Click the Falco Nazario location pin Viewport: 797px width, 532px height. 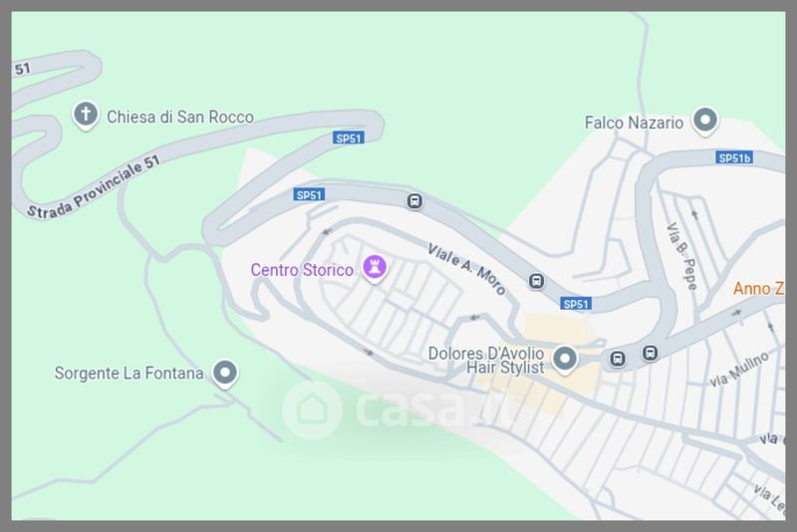(x=705, y=121)
